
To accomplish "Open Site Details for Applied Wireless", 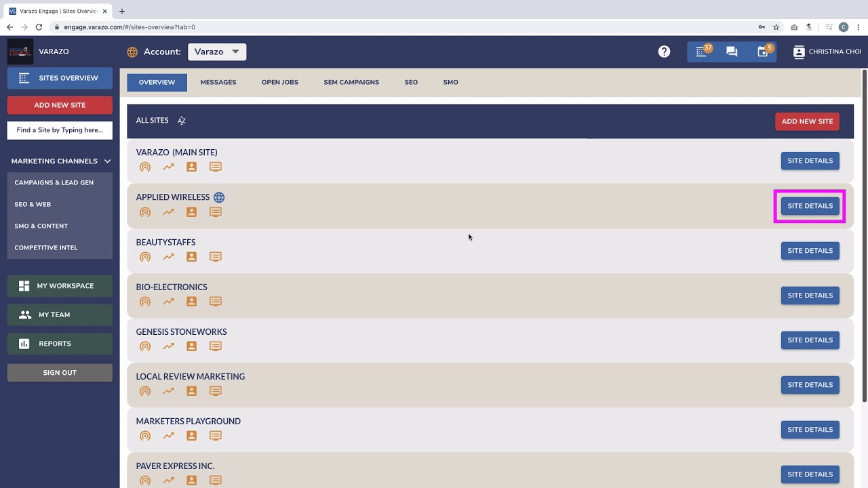I will coord(810,205).
